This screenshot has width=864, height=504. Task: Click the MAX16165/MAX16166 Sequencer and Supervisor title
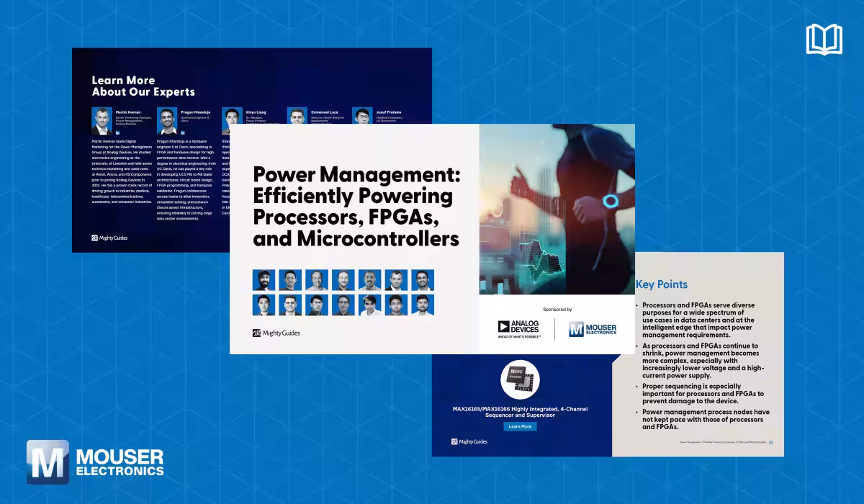pyautogui.click(x=520, y=412)
